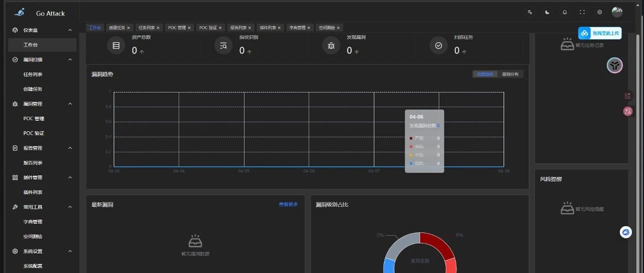Viewport: 644px width, 273px height.
Task: Enter fullscreen via header icon
Action: (582, 12)
